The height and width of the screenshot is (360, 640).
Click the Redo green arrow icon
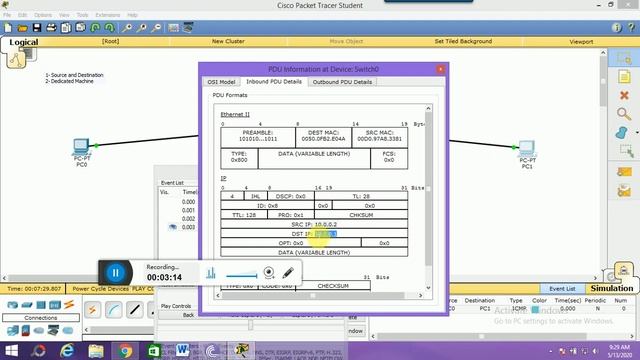[110, 28]
